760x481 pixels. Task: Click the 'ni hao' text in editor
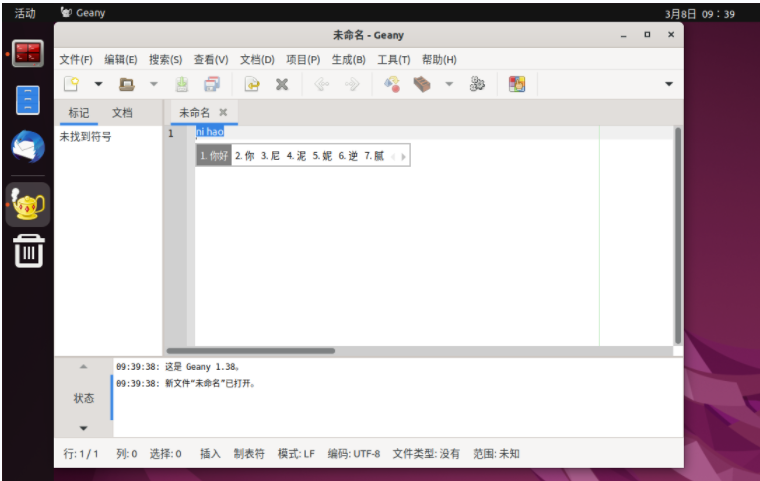tap(210, 131)
